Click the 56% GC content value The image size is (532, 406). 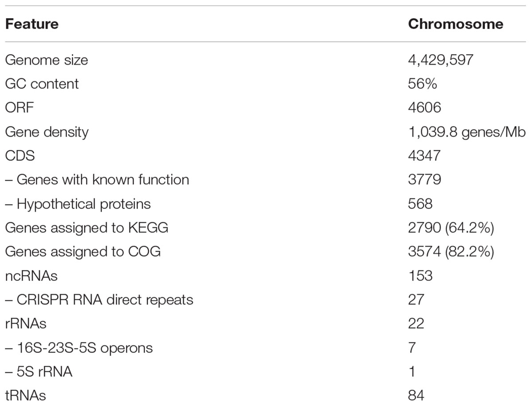point(422,84)
